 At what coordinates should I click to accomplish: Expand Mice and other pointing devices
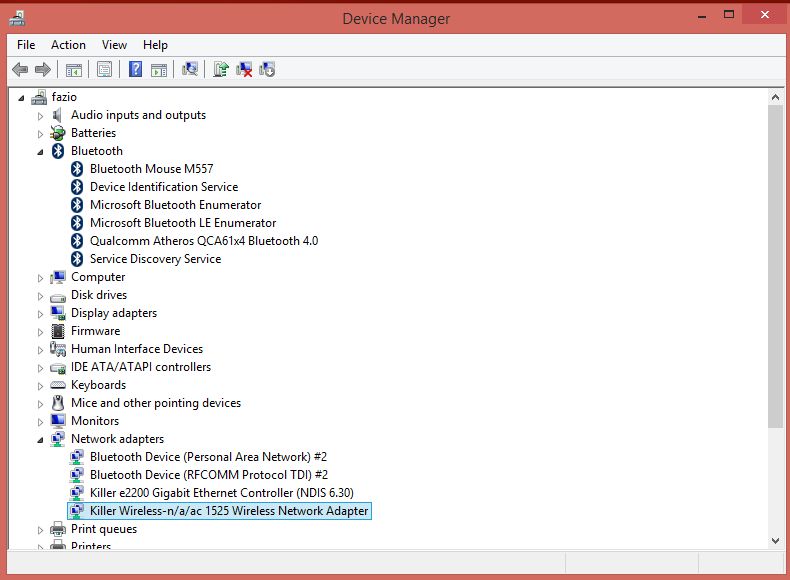click(x=40, y=404)
